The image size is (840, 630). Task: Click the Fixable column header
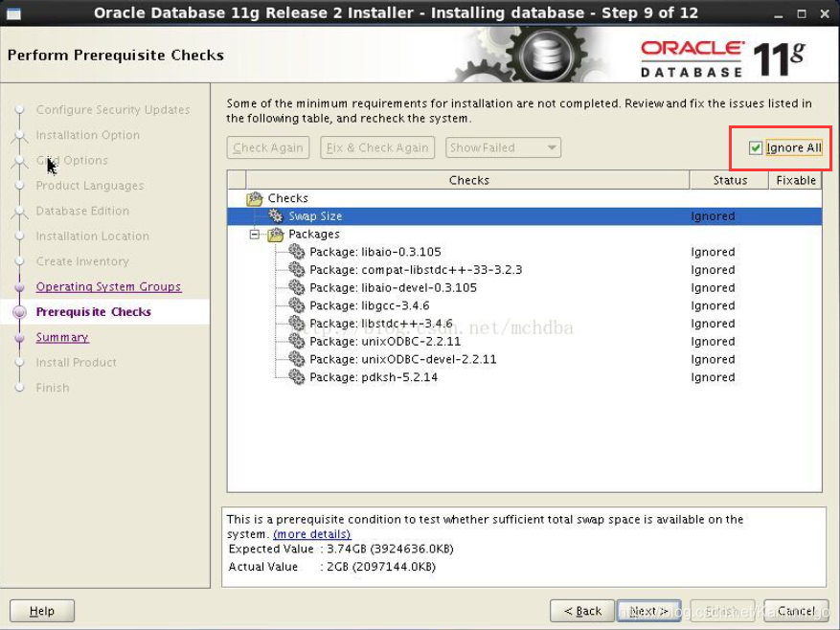point(796,180)
